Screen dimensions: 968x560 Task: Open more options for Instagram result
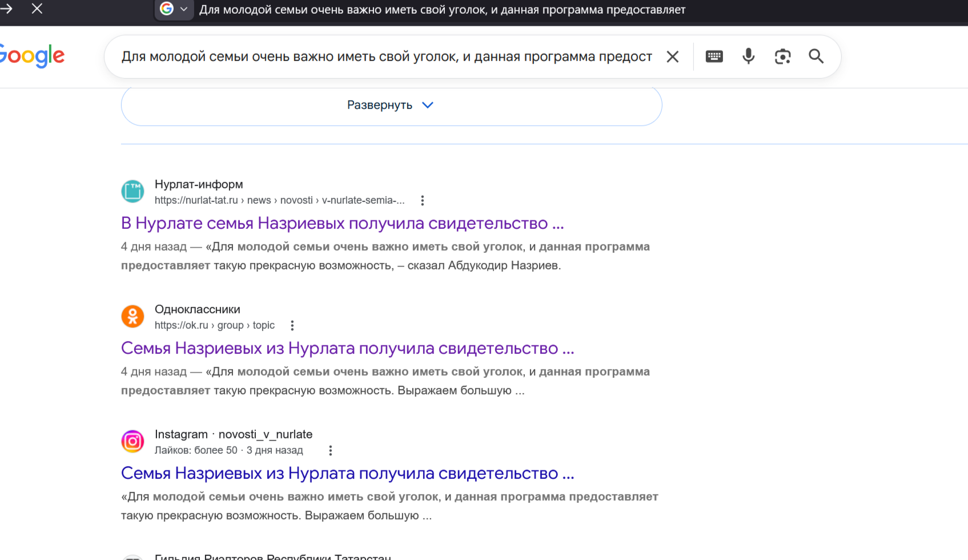click(330, 450)
